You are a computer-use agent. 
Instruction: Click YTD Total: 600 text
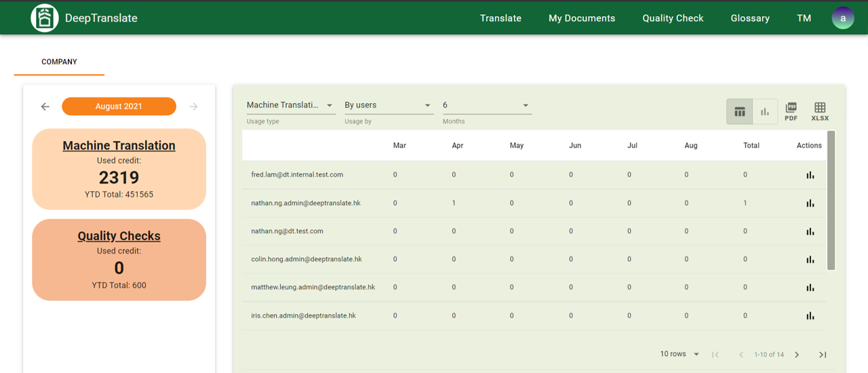(119, 285)
